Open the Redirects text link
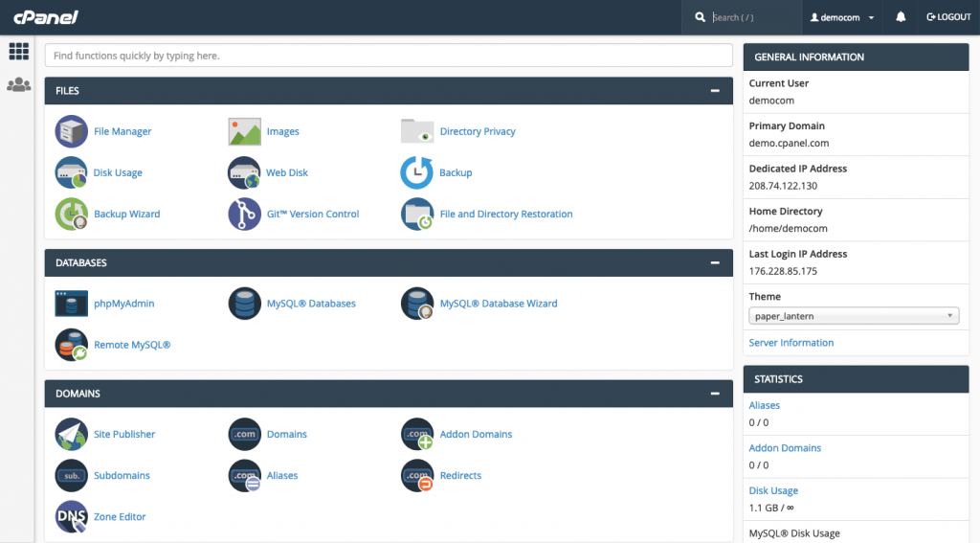The height and width of the screenshot is (543, 980). coord(460,475)
